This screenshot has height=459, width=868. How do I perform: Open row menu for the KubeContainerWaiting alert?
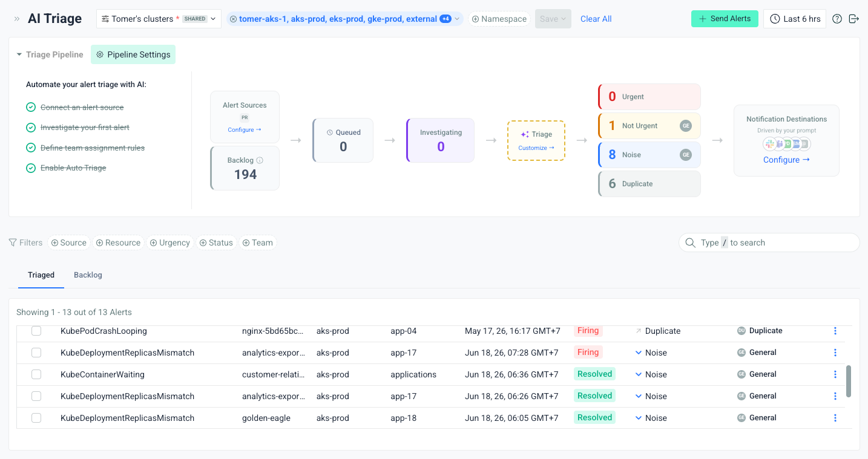[835, 374]
